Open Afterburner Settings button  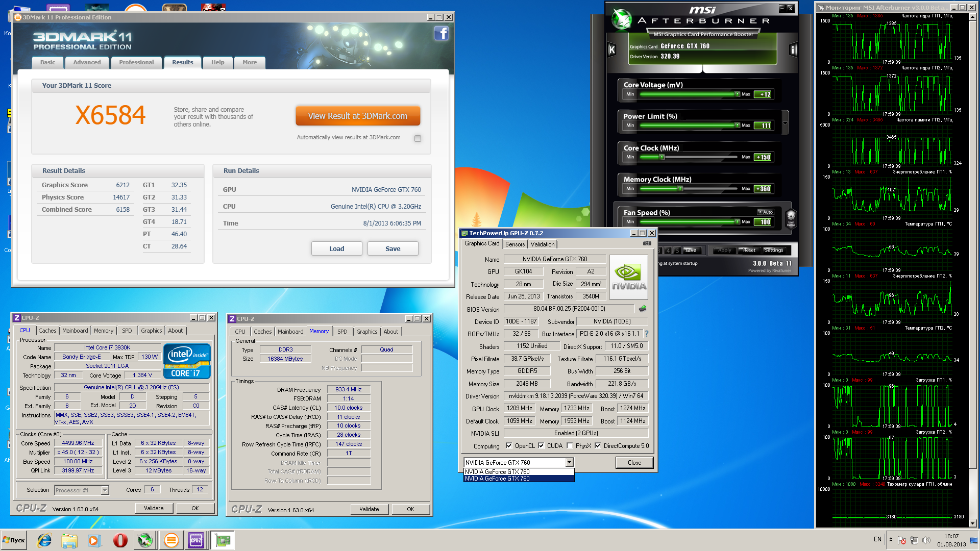tap(774, 251)
